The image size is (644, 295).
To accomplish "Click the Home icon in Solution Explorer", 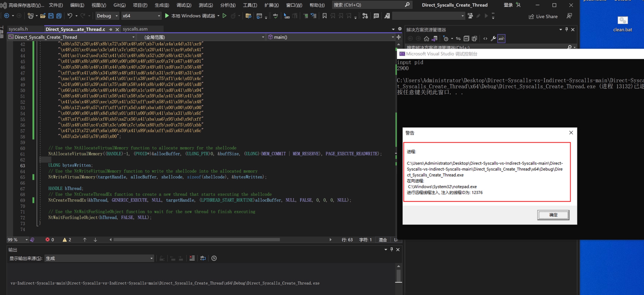I will pyautogui.click(x=426, y=39).
